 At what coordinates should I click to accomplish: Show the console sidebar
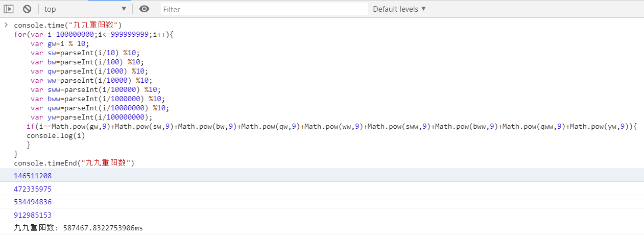click(9, 9)
